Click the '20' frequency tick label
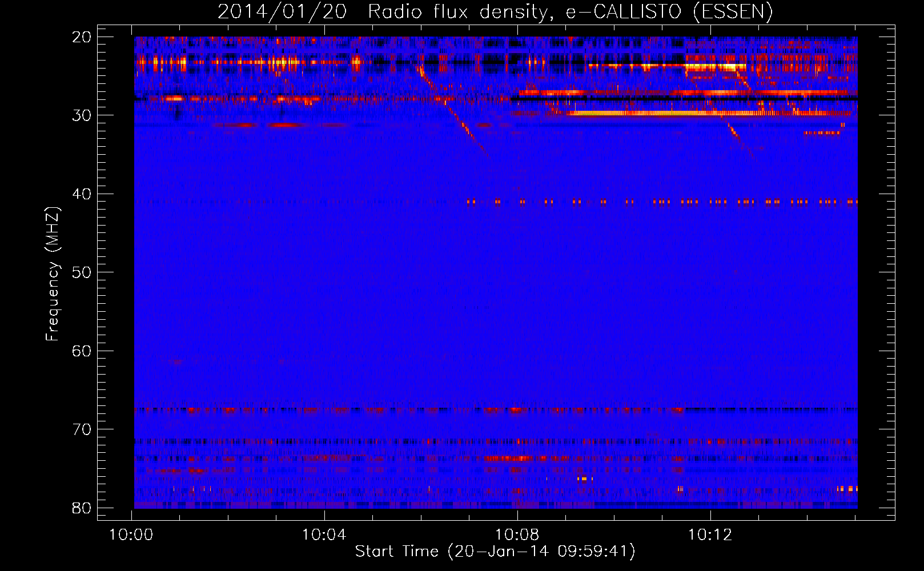This screenshot has width=924, height=571. [x=82, y=37]
